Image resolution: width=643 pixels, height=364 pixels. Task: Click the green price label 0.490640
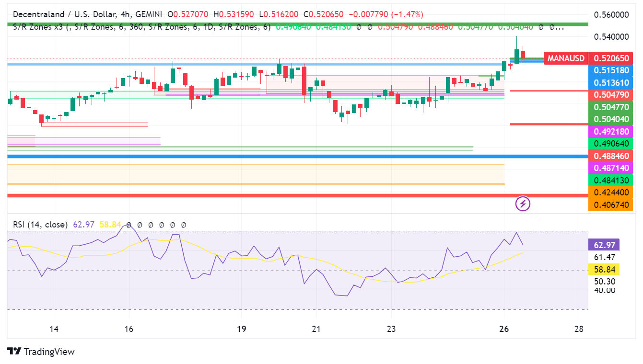click(x=611, y=144)
